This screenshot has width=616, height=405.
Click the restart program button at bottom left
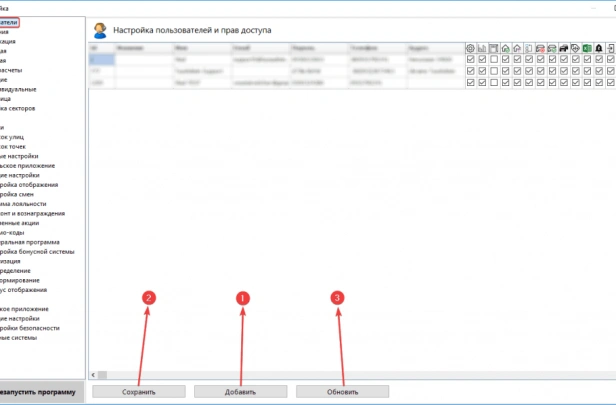[38, 391]
